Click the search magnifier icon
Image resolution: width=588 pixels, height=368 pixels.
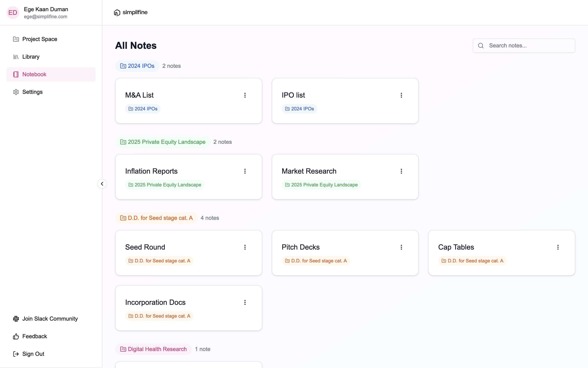(481, 46)
